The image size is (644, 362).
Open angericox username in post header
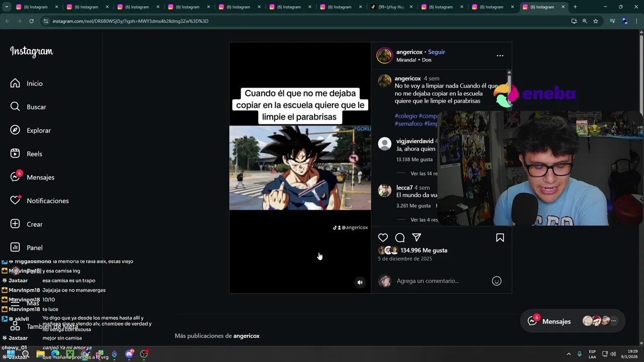point(409,52)
